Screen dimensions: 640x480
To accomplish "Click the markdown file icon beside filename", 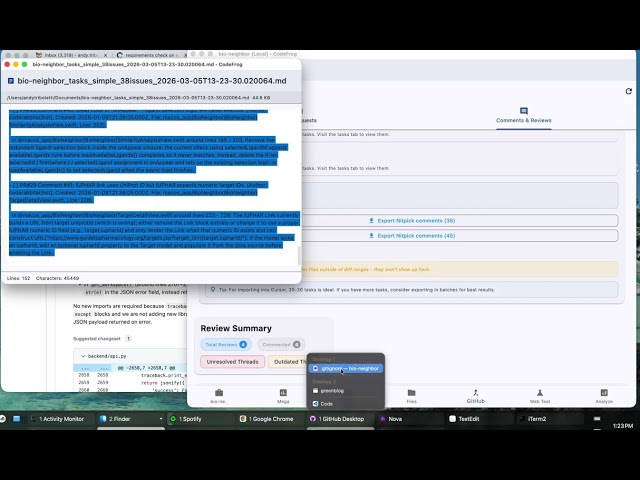I will pos(11,81).
